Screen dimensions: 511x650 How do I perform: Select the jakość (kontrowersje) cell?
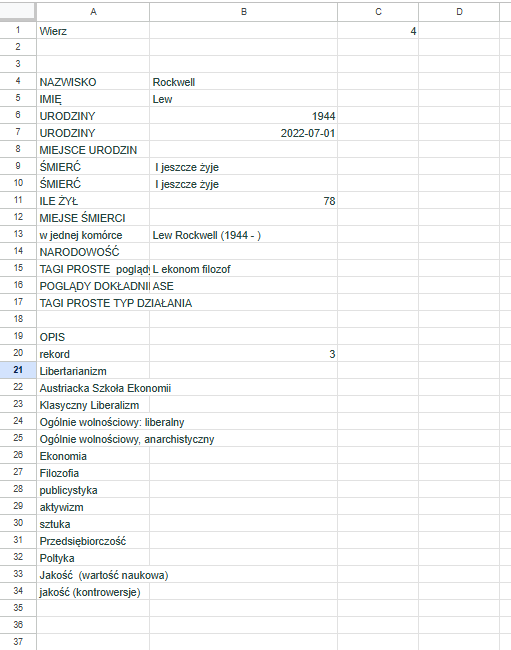pos(93,592)
